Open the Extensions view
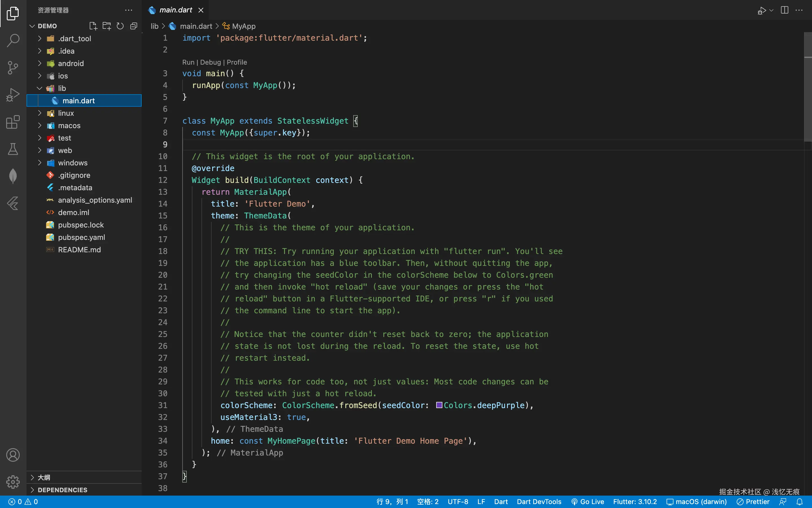 tap(13, 122)
